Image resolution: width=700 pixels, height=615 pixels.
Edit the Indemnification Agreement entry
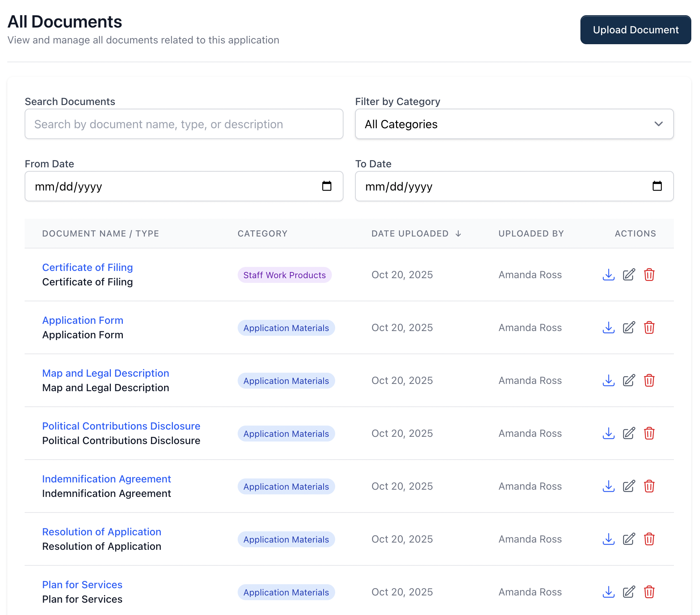click(629, 486)
